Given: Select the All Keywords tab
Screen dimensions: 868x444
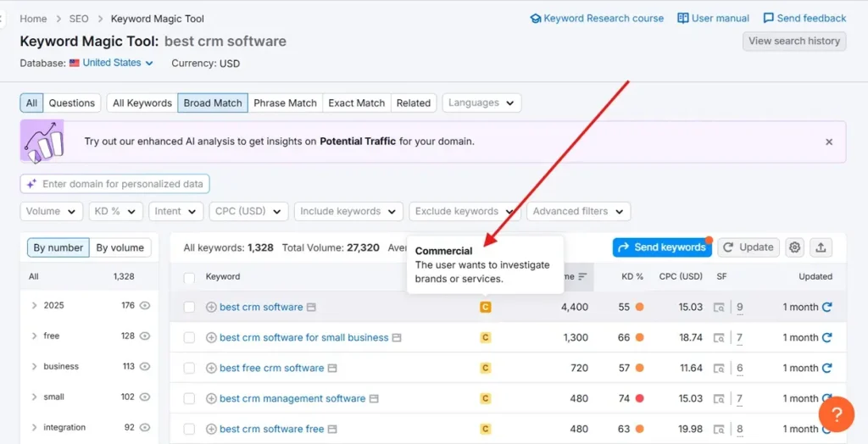Looking at the screenshot, I should (x=142, y=103).
